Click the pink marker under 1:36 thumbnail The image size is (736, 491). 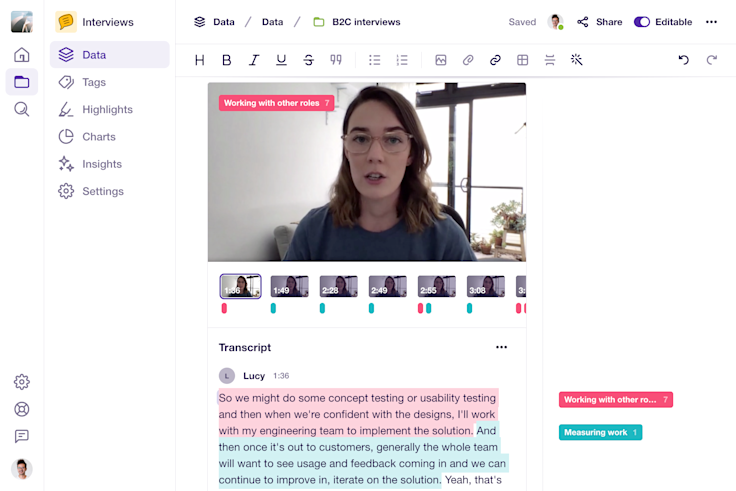pos(224,308)
